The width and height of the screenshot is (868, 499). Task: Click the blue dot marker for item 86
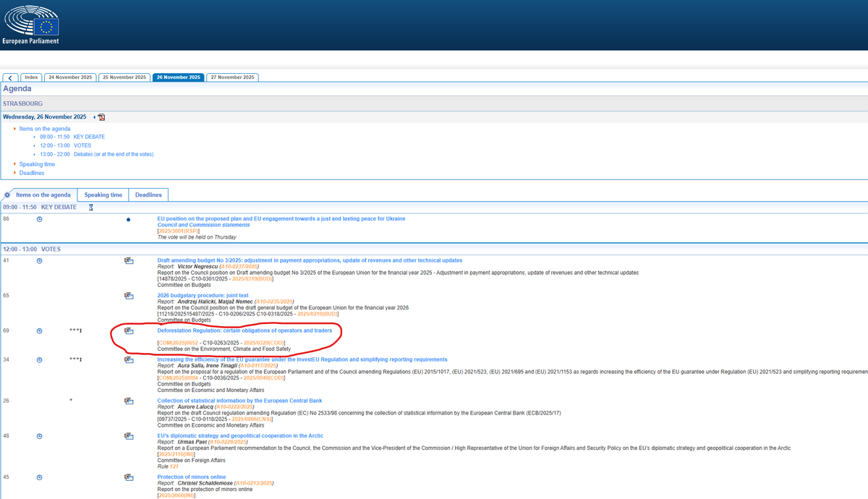click(129, 219)
